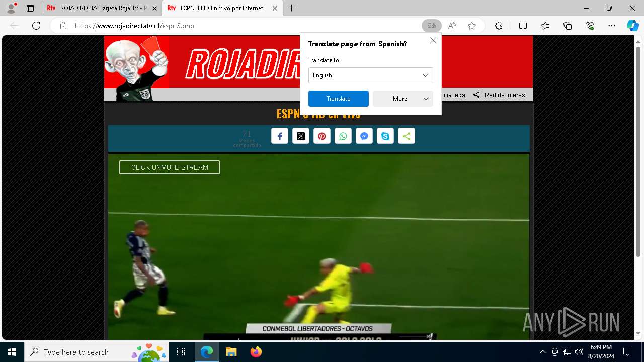Show hidden system tray icons
This screenshot has height=362, width=644.
[542, 352]
